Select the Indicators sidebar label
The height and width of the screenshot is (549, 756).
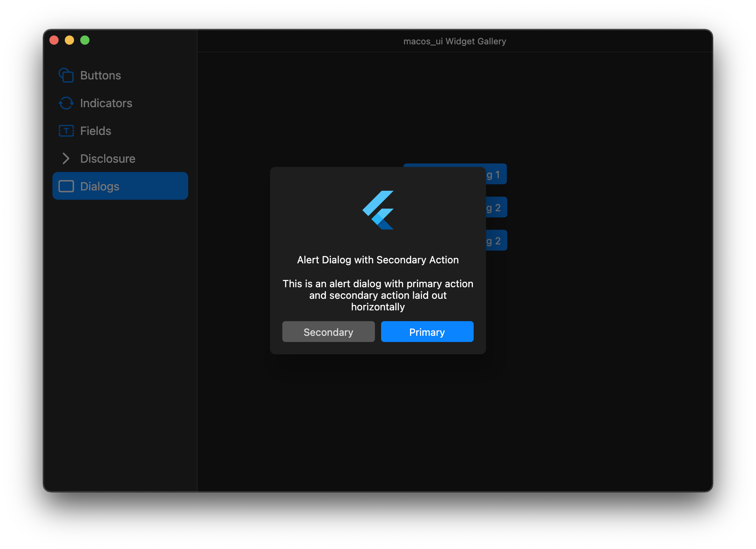(106, 103)
